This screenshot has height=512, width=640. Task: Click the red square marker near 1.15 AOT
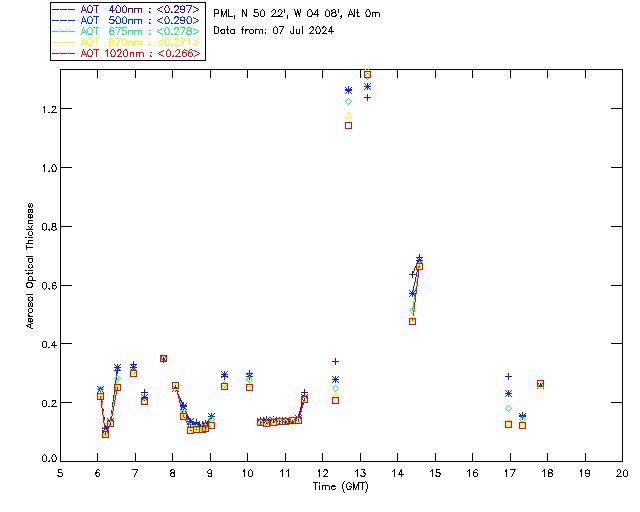(348, 125)
